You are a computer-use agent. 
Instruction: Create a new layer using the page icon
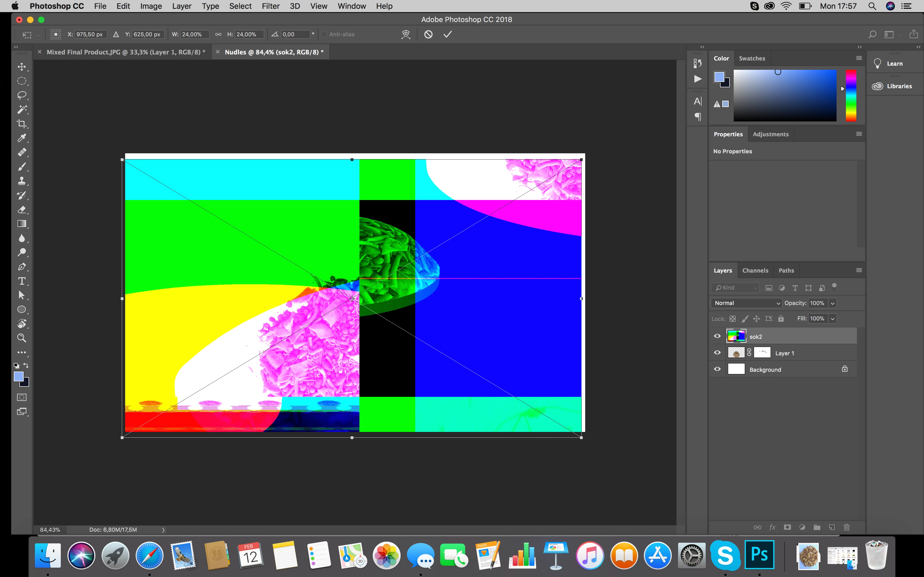[x=832, y=527]
